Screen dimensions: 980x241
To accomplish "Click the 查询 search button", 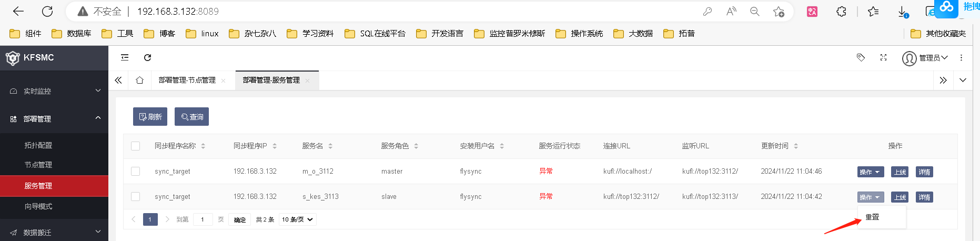I will point(192,117).
